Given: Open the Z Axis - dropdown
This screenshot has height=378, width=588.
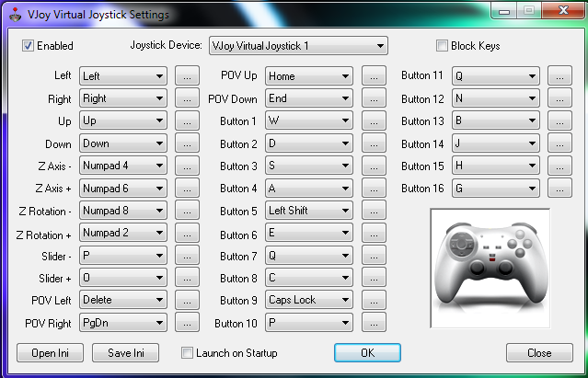Looking at the screenshot, I should coord(123,166).
